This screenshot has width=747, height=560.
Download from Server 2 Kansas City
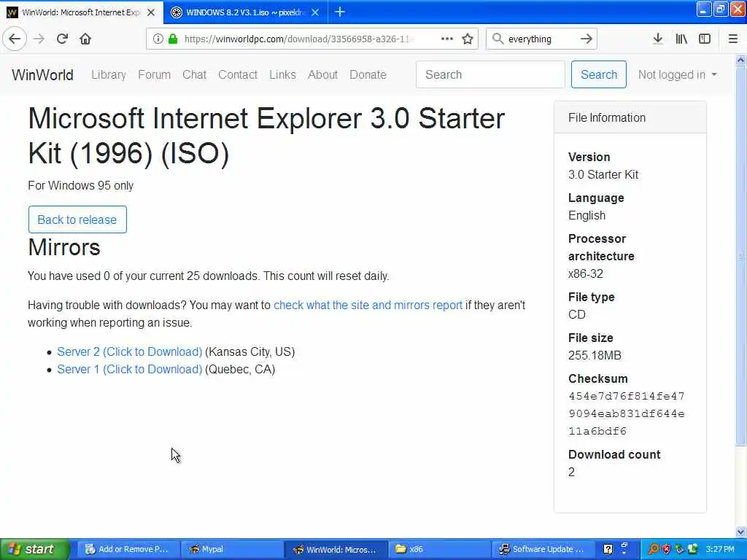(130, 352)
